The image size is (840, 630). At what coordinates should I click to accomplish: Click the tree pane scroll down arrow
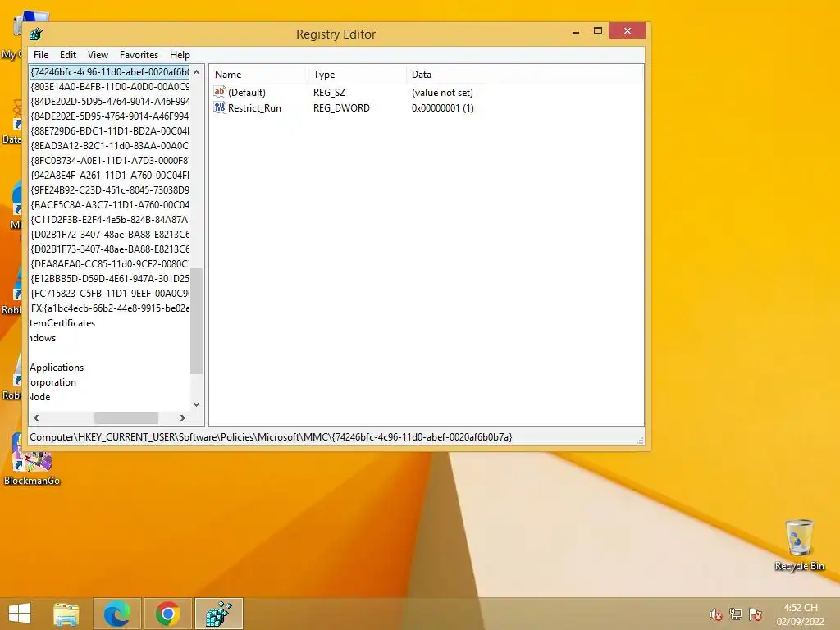pyautogui.click(x=197, y=404)
